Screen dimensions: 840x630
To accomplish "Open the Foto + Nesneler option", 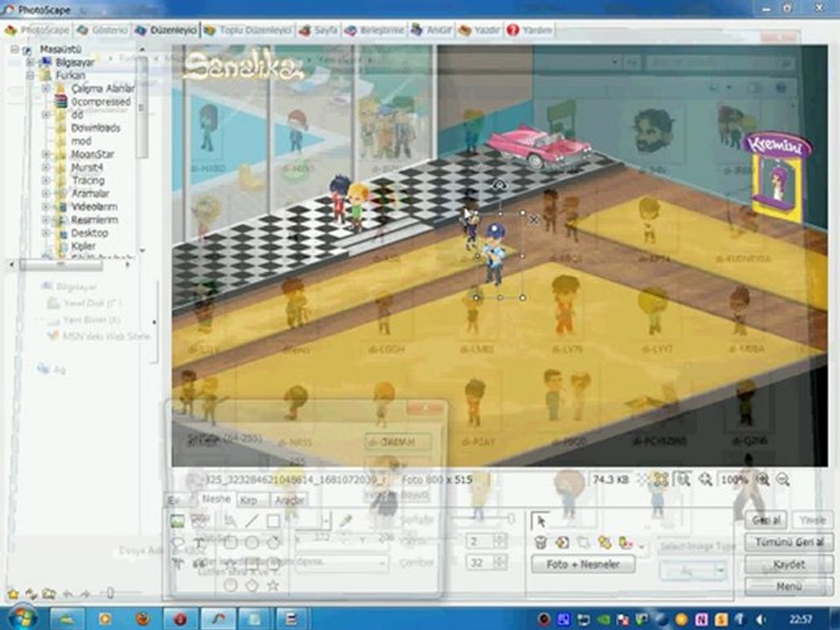I will [583, 564].
